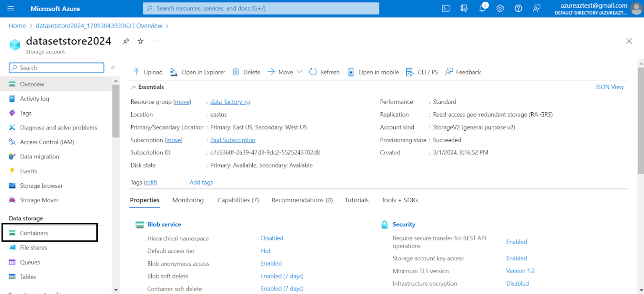Click the CLI / PS toolbar button
This screenshot has height=294, width=644.
click(x=422, y=72)
